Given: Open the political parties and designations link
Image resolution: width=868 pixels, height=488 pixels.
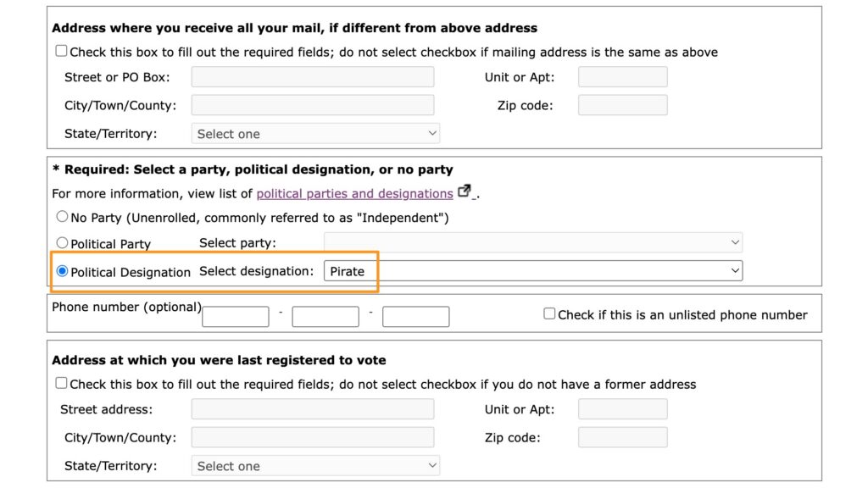Looking at the screenshot, I should pos(354,194).
